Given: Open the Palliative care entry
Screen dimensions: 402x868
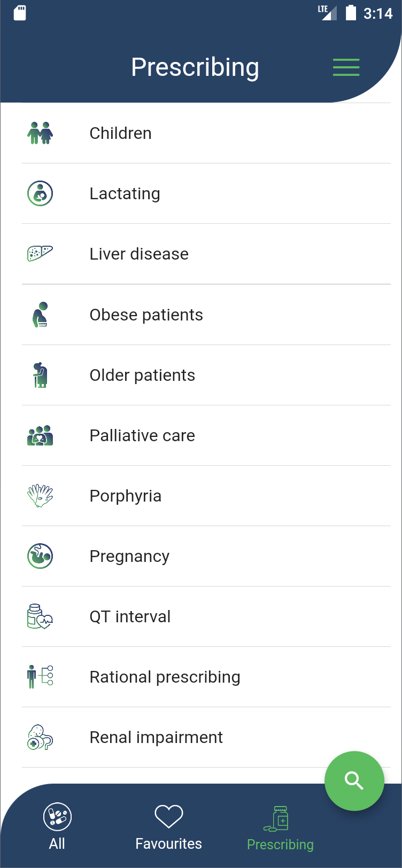Looking at the screenshot, I should (x=142, y=435).
